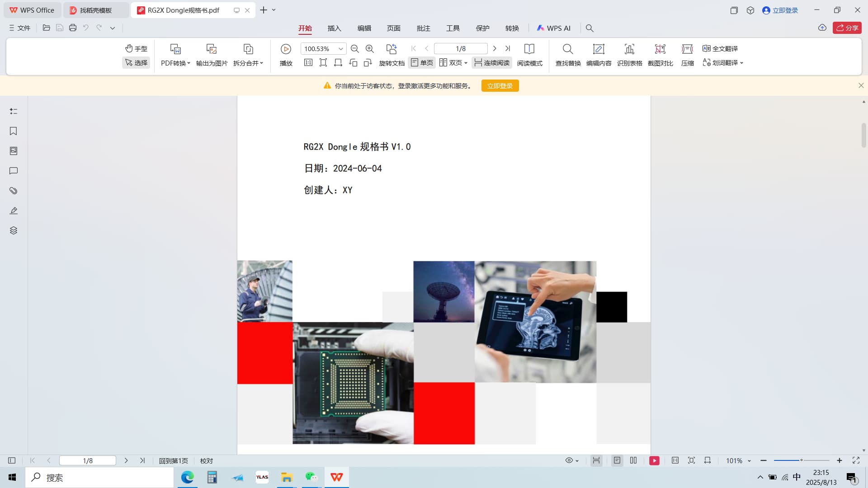Click the zoom slider in status bar
The image size is (868, 488).
click(x=801, y=460)
